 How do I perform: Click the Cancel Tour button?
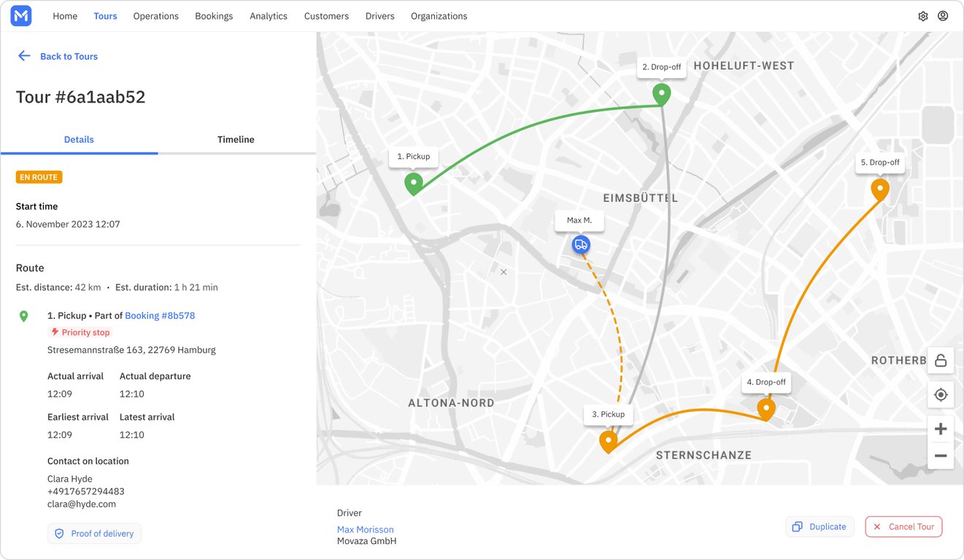click(x=903, y=526)
